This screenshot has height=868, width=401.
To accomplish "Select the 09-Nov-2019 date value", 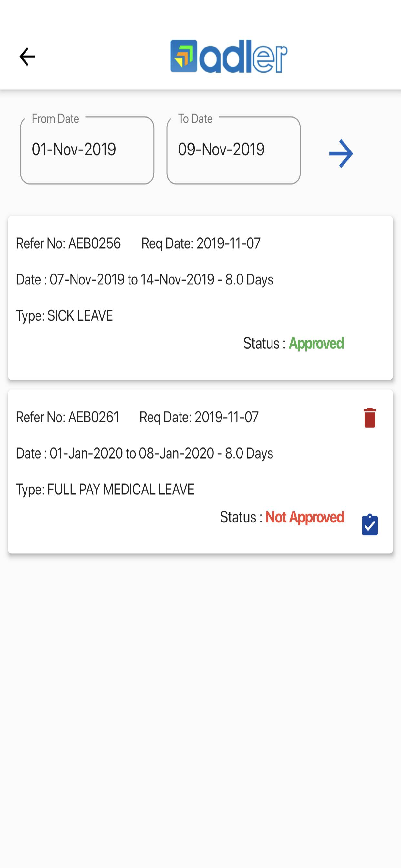I will coord(221,149).
